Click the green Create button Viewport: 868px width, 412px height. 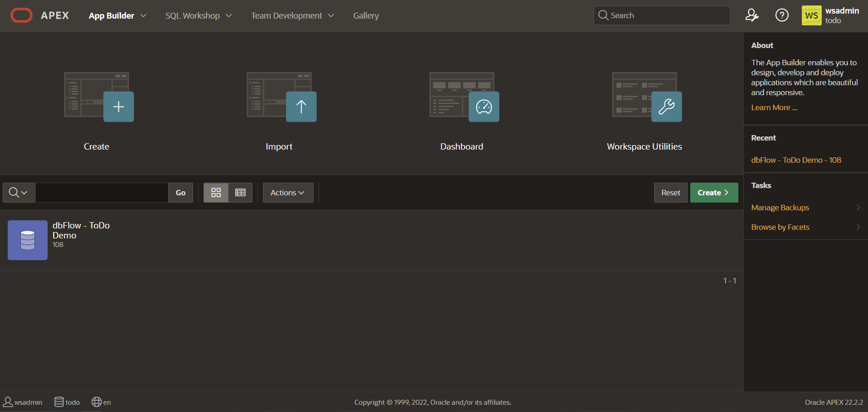coord(714,193)
